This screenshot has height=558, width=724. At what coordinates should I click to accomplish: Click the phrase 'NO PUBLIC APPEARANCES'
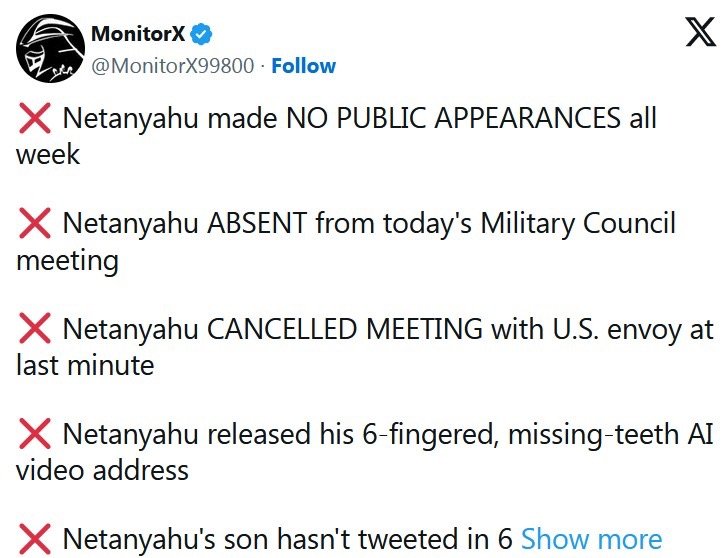click(453, 119)
